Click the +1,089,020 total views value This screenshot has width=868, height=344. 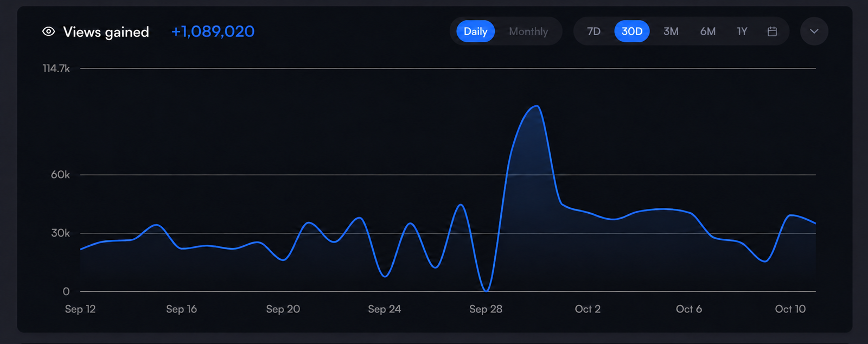coord(213,31)
